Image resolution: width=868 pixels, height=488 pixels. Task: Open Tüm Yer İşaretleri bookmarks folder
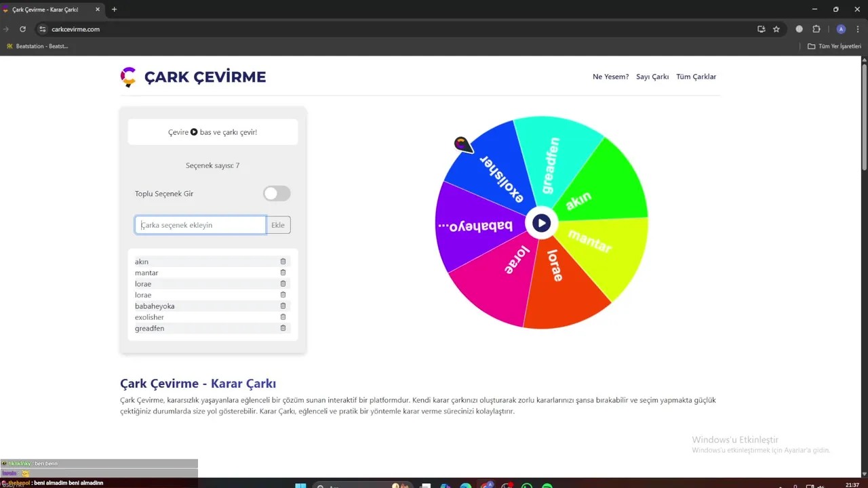[834, 46]
